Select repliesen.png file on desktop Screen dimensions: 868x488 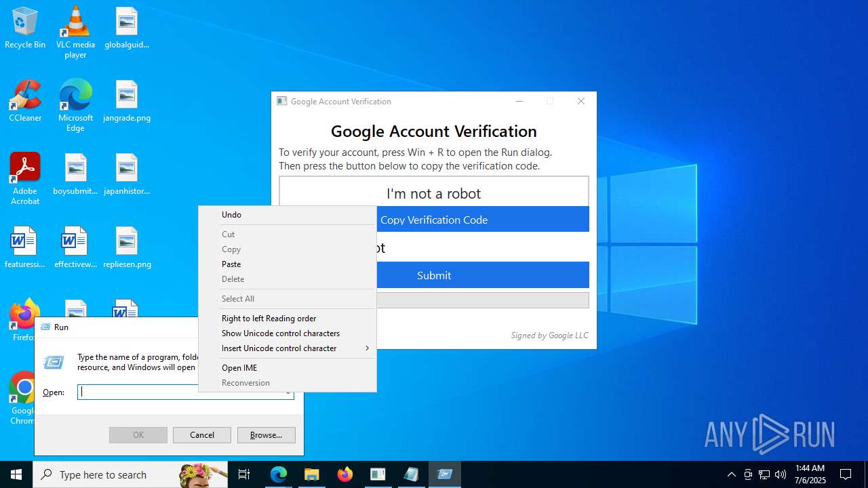(x=127, y=248)
